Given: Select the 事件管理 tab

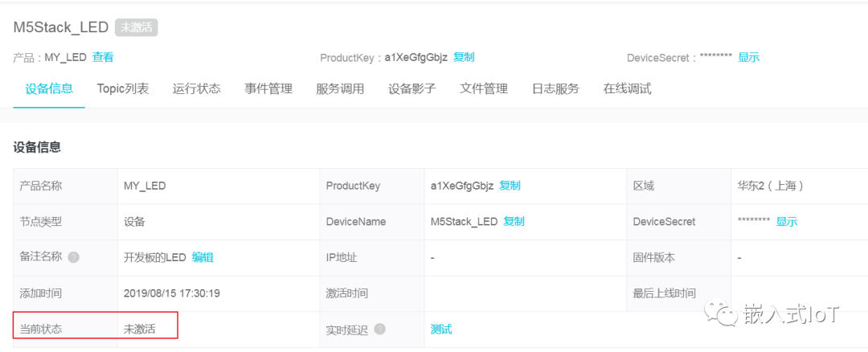Looking at the screenshot, I should pyautogui.click(x=268, y=88).
